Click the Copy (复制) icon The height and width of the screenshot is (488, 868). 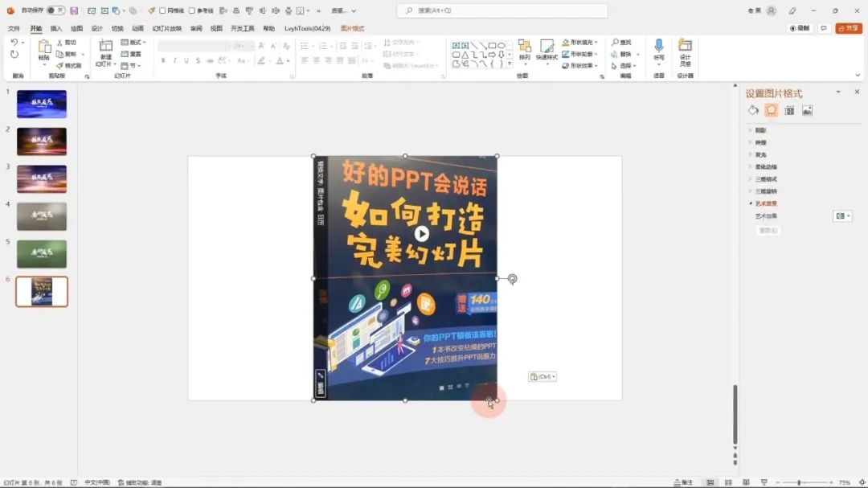click(59, 55)
